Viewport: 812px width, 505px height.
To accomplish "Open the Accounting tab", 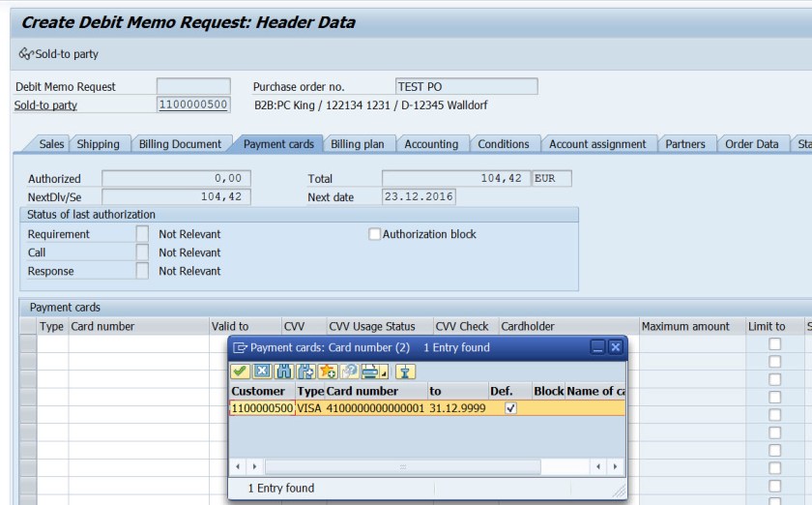I will pyautogui.click(x=431, y=144).
